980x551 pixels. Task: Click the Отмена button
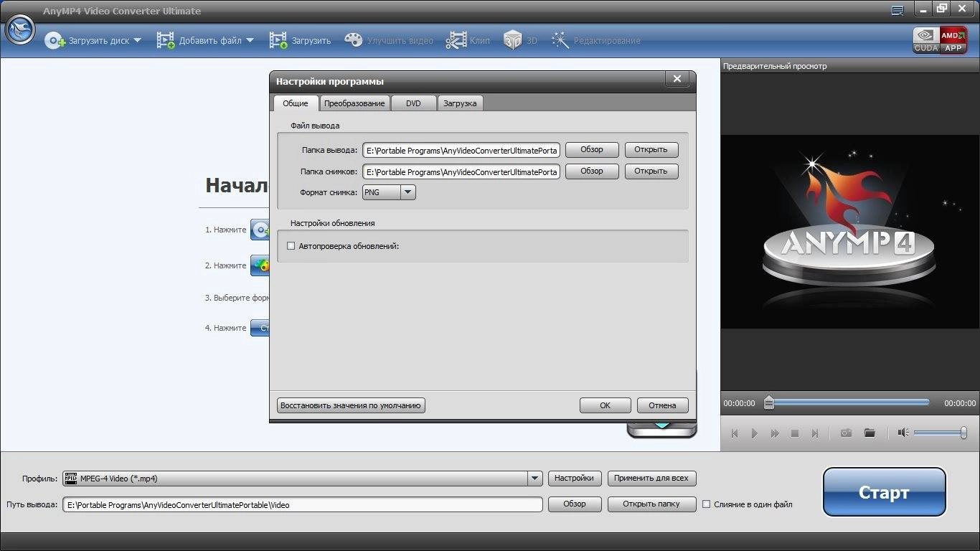[x=663, y=405]
